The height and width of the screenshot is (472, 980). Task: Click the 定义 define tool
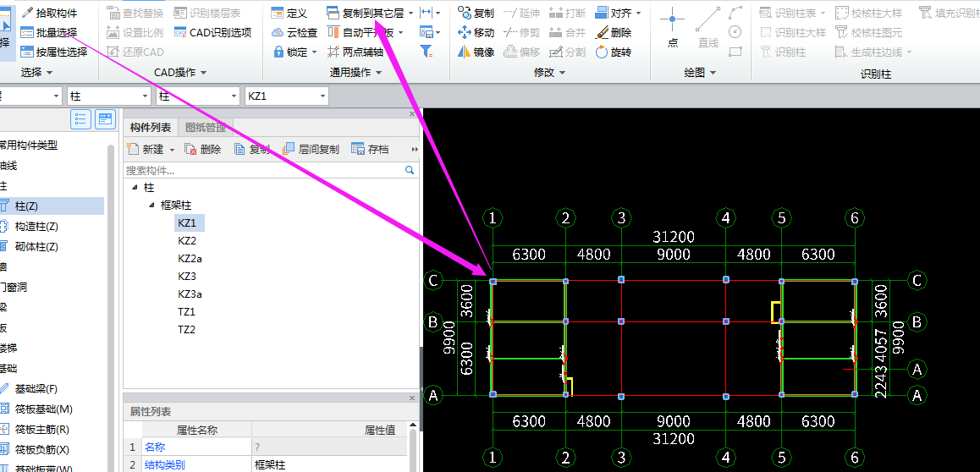click(x=289, y=14)
